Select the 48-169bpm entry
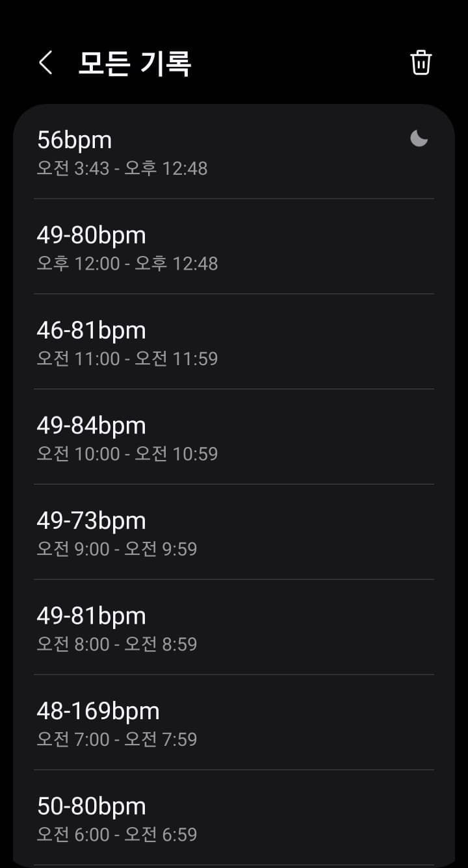This screenshot has width=468, height=868. (x=234, y=722)
